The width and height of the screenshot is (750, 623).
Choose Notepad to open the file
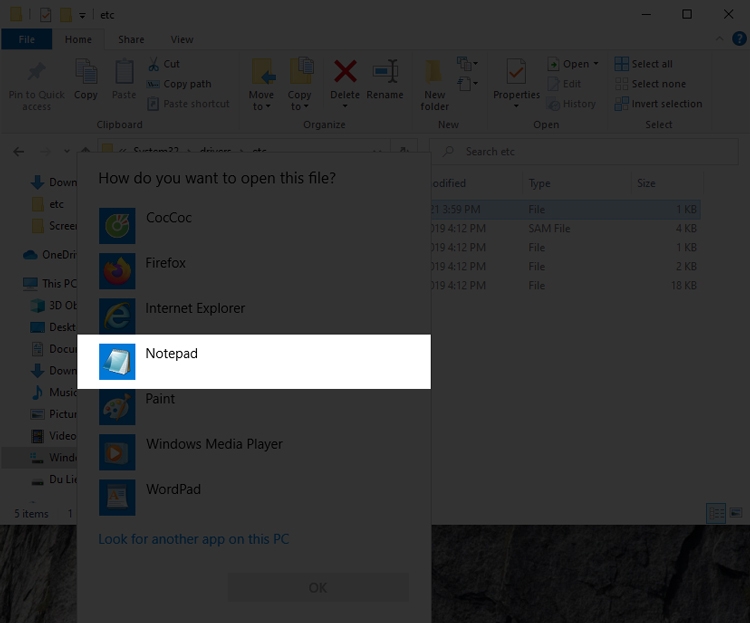254,362
